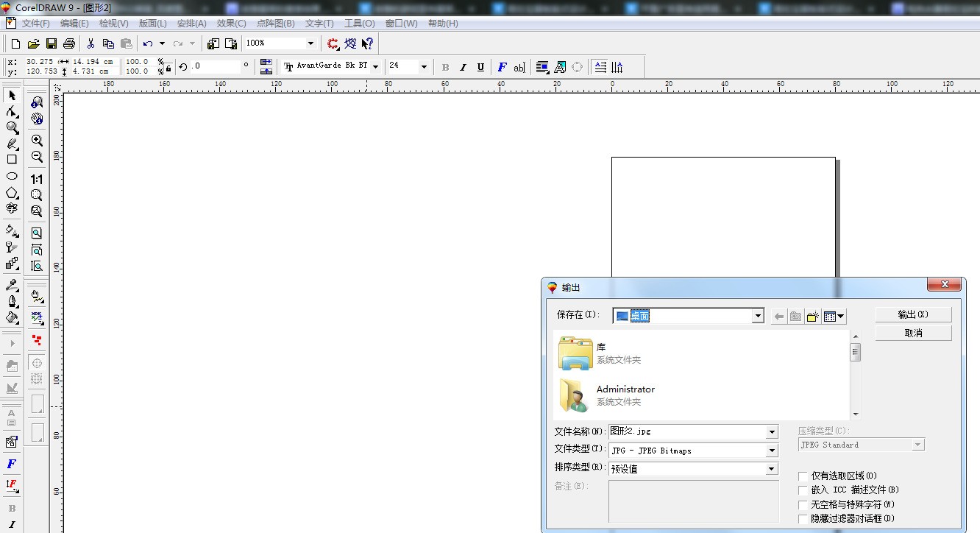This screenshot has height=533, width=980.
Task: Click the create new folder icon in dialog
Action: click(x=812, y=317)
